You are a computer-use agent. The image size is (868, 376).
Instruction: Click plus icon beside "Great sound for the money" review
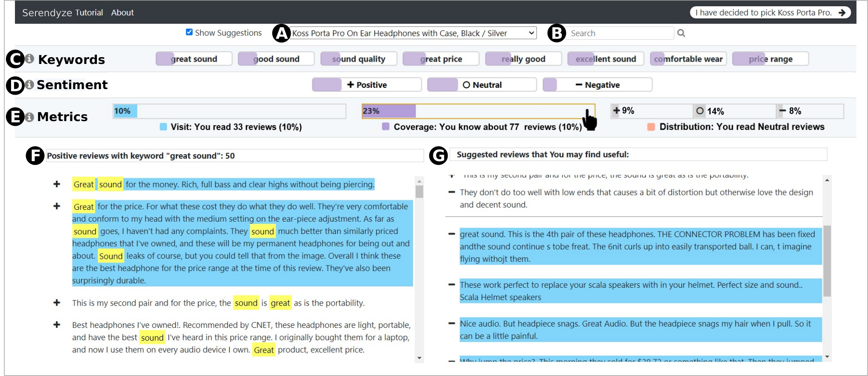click(57, 184)
